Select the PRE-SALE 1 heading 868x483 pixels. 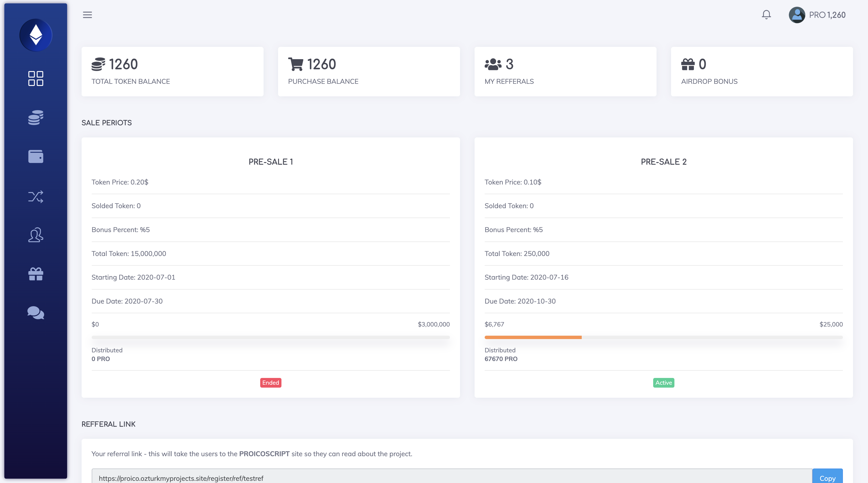[x=271, y=162]
